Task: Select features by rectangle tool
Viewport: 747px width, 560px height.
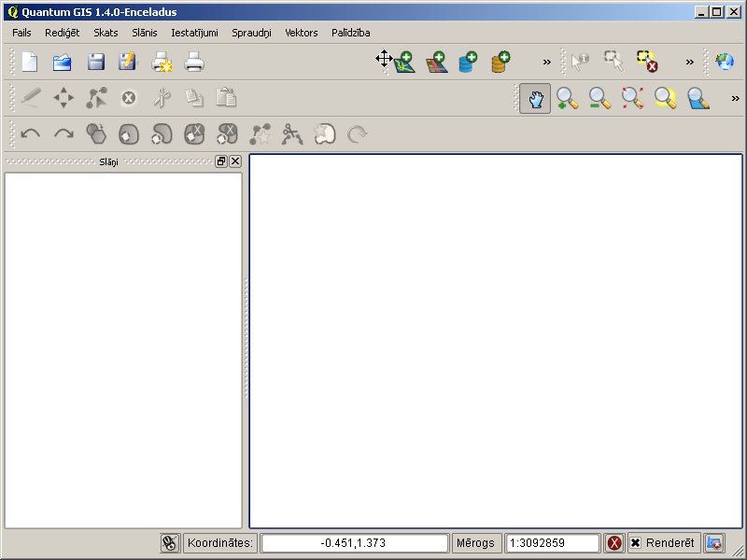Action: tap(613, 62)
